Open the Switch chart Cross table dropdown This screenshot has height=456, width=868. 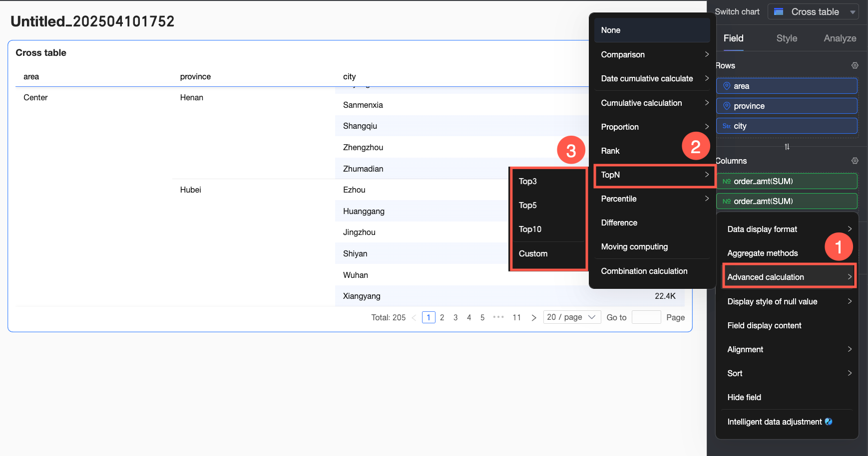tap(813, 11)
